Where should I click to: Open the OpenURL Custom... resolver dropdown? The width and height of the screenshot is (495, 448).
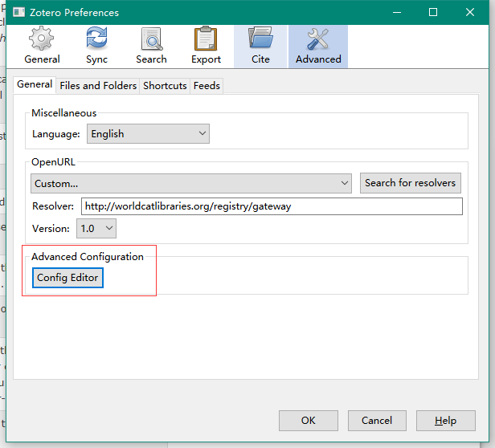click(x=191, y=183)
